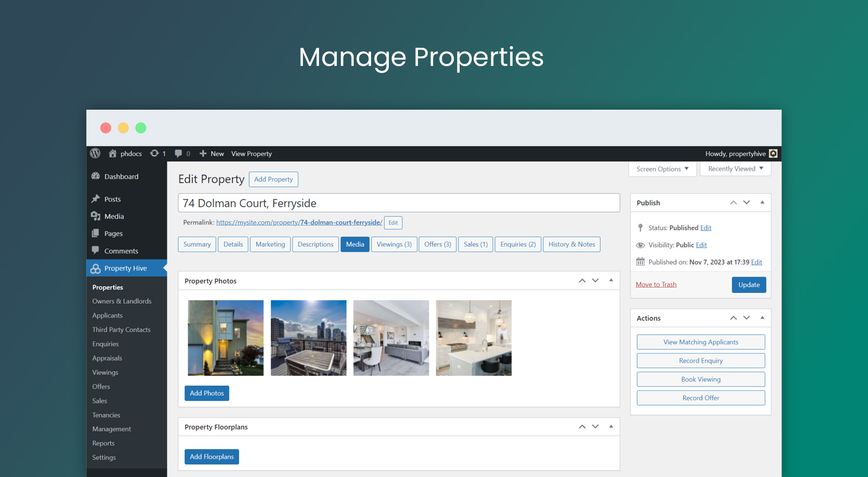Screen dimensions: 868x477
Task: Click the plus New icon
Action: click(203, 154)
